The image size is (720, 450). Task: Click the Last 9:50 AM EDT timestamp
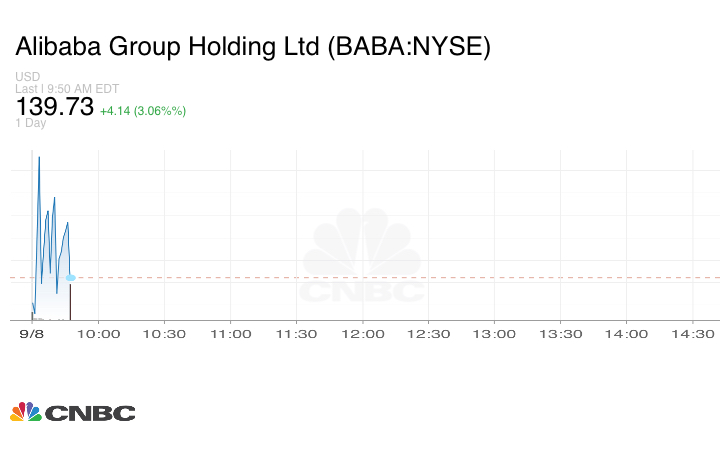pos(67,88)
